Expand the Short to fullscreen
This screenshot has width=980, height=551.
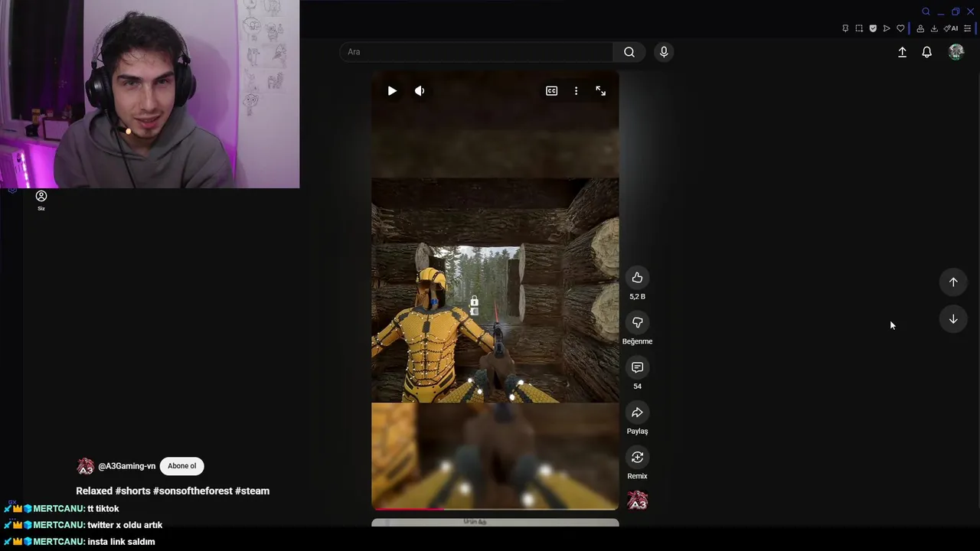[x=601, y=91]
